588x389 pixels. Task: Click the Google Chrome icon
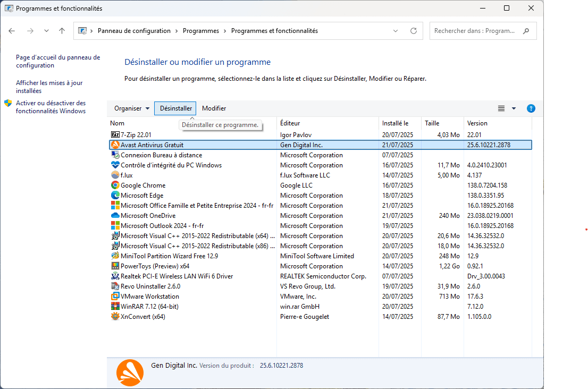[x=115, y=185]
